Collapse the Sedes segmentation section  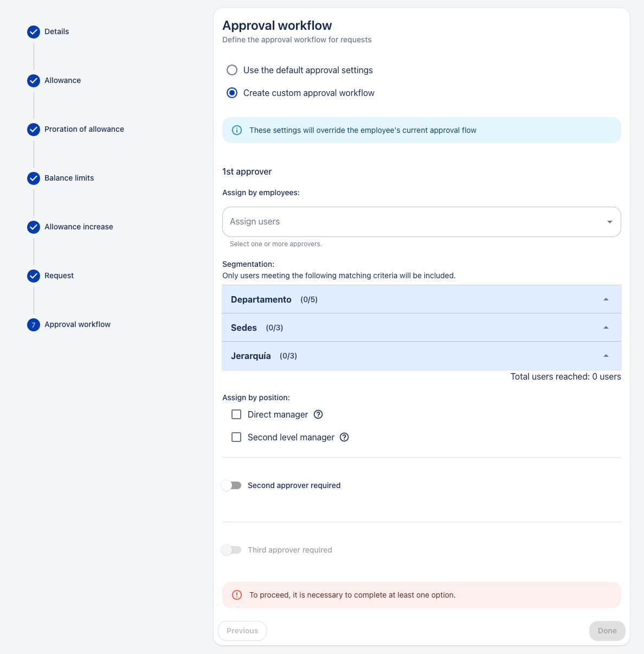click(422, 328)
